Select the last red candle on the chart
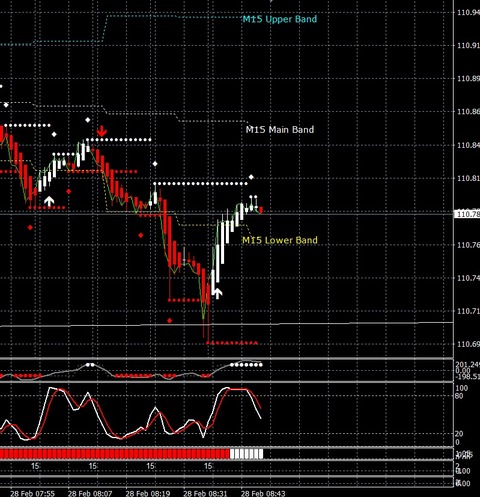The height and width of the screenshot is (497, 480). tap(261, 210)
